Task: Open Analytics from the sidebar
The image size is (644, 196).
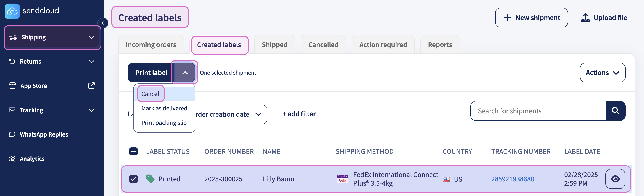Action: (x=32, y=159)
